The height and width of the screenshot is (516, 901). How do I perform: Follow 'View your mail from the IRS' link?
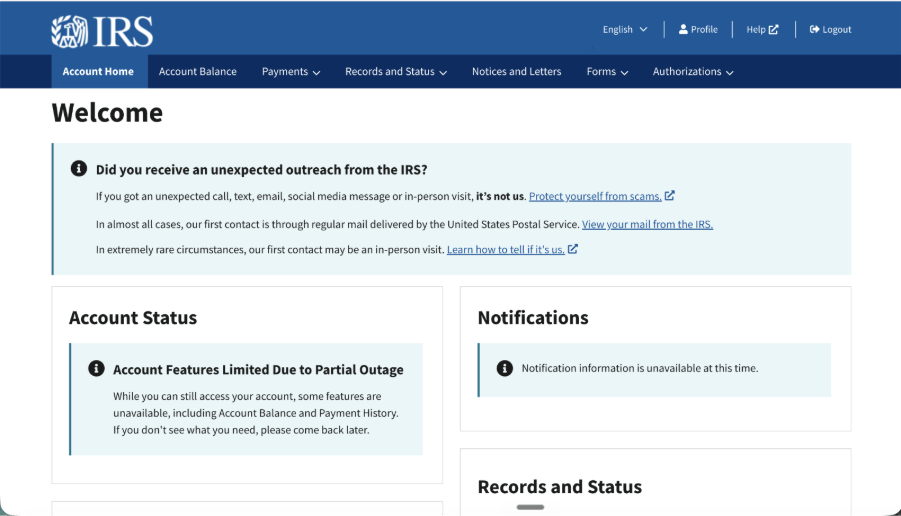(x=647, y=225)
